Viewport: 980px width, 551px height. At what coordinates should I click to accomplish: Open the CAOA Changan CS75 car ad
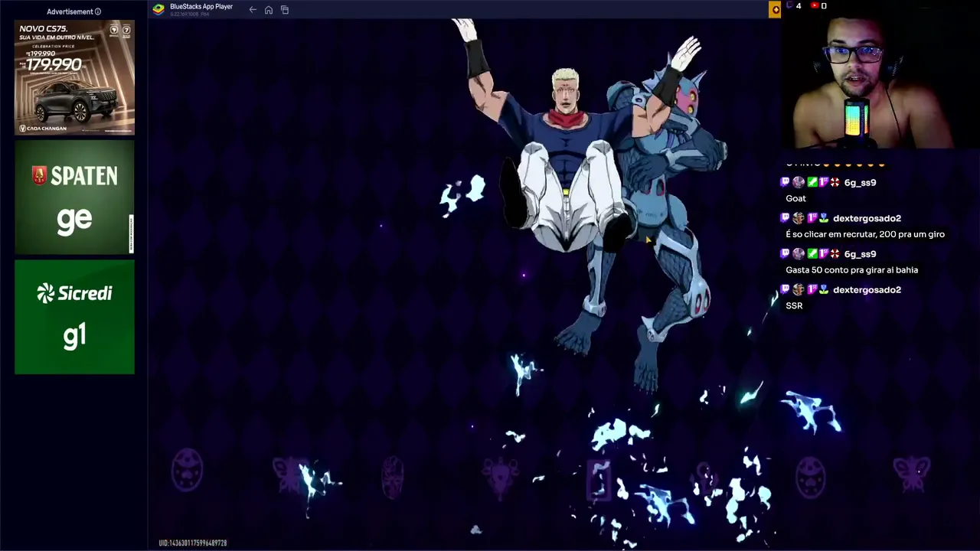click(x=74, y=77)
